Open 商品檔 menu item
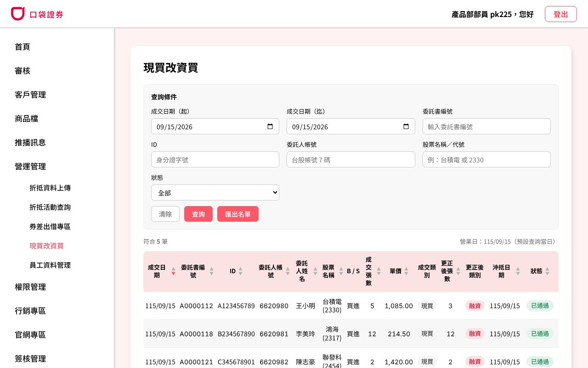 (x=26, y=118)
